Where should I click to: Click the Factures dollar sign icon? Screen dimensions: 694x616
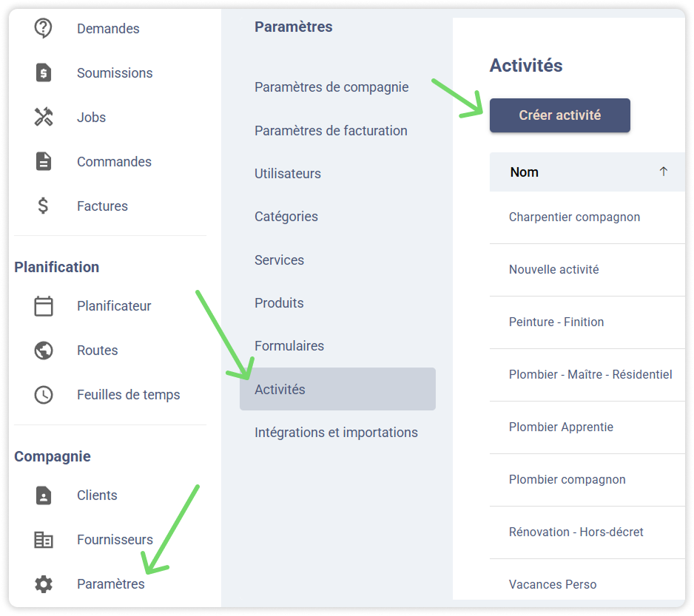44,206
